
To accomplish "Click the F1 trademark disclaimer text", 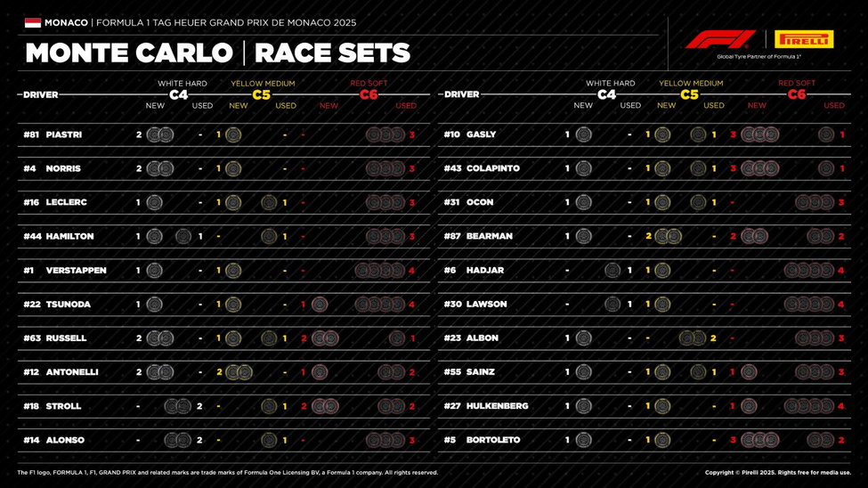I will [x=227, y=473].
